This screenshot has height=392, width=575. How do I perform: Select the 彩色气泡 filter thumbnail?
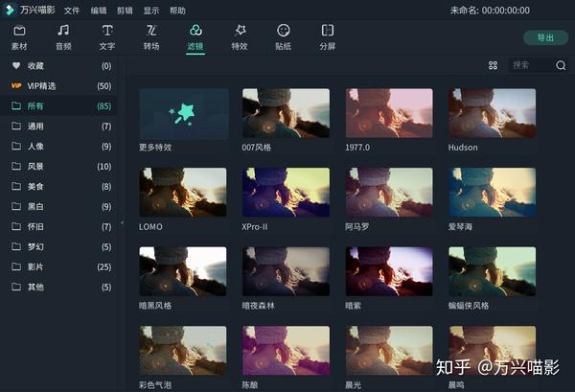click(183, 351)
